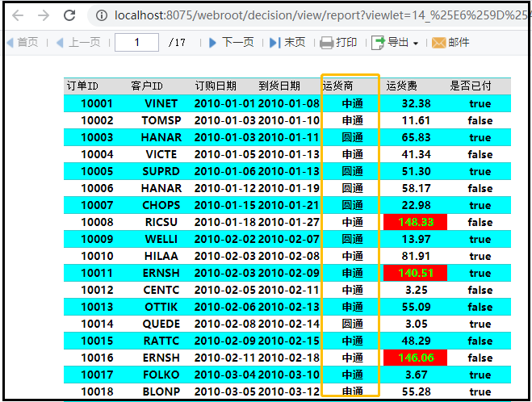The image size is (532, 402).
Task: Click order date 2010-02-02
Action: (x=225, y=239)
